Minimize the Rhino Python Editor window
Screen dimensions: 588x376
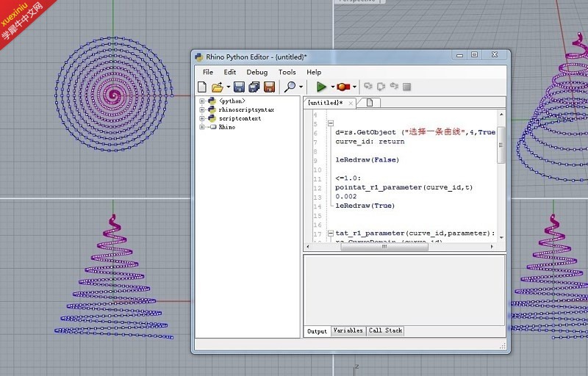tap(460, 55)
